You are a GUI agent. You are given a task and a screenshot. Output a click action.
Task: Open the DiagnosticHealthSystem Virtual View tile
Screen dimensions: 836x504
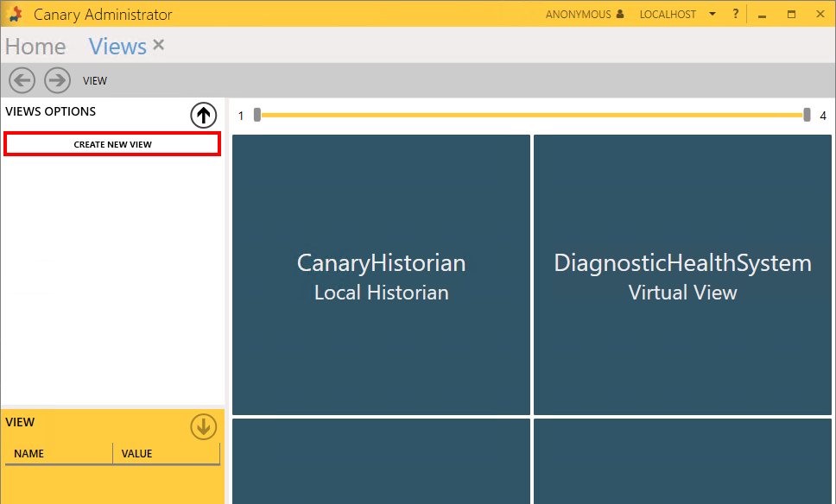click(x=682, y=275)
